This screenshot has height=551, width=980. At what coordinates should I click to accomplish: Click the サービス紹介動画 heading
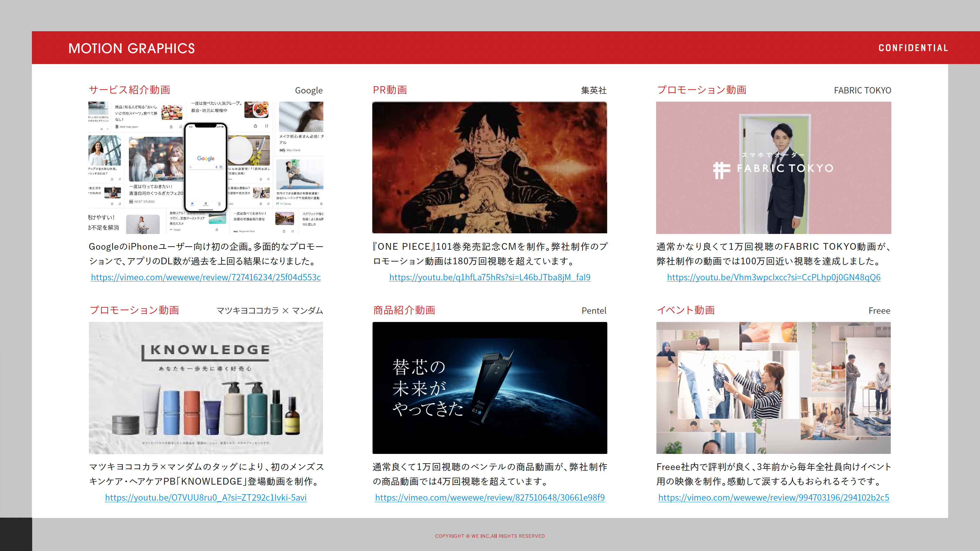pyautogui.click(x=130, y=90)
